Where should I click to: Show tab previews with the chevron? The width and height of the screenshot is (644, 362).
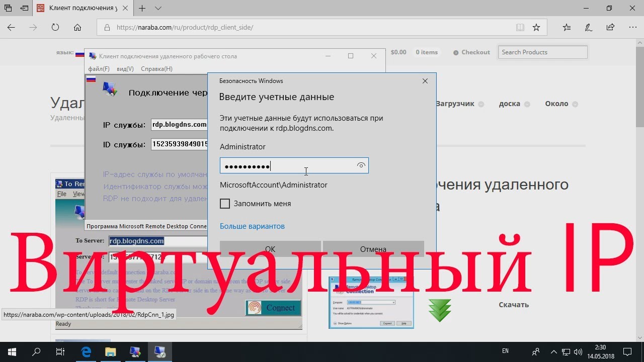tap(158, 9)
